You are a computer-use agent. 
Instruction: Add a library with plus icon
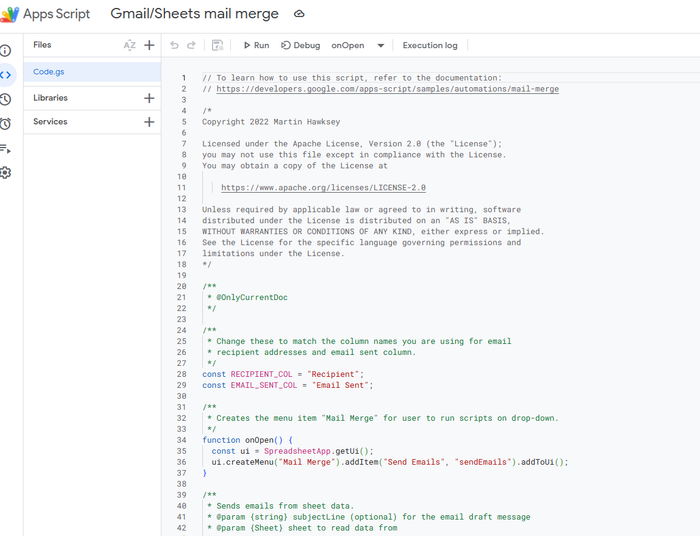150,98
